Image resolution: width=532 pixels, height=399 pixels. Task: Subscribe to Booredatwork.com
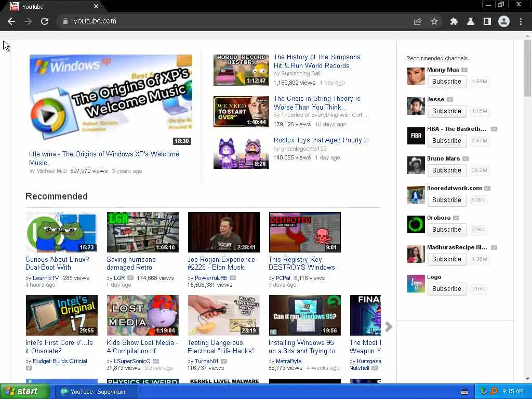447,200
